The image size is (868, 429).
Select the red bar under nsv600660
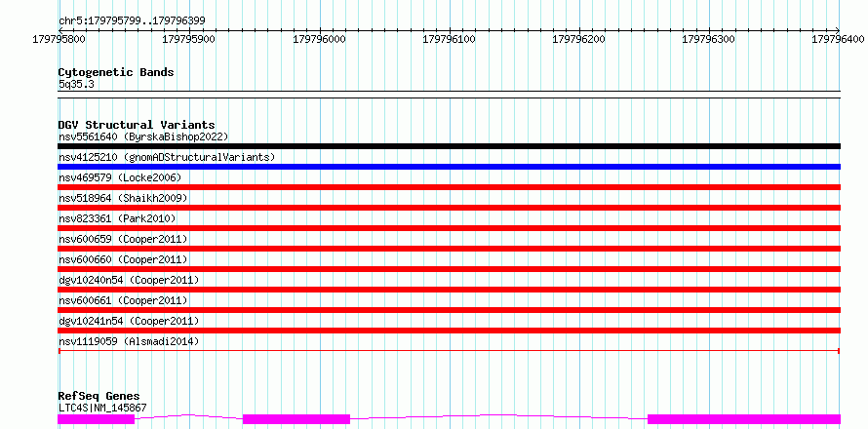(449, 269)
